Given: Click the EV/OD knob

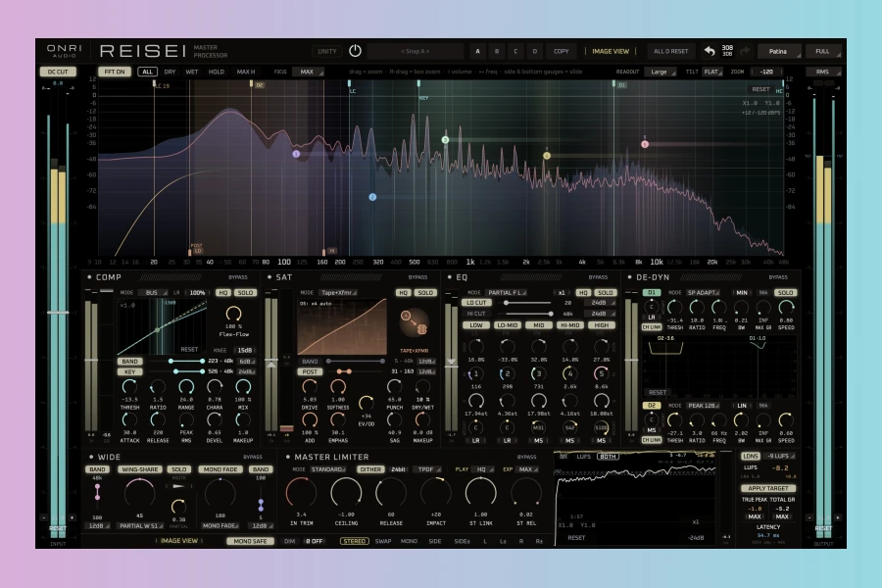Looking at the screenshot, I should (367, 403).
